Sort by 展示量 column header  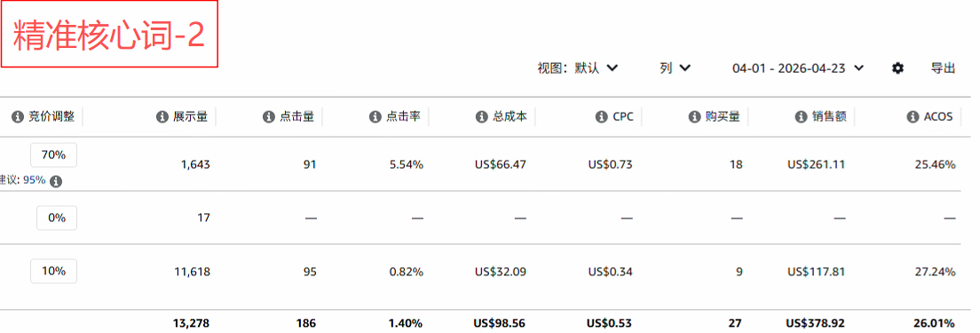[191, 117]
